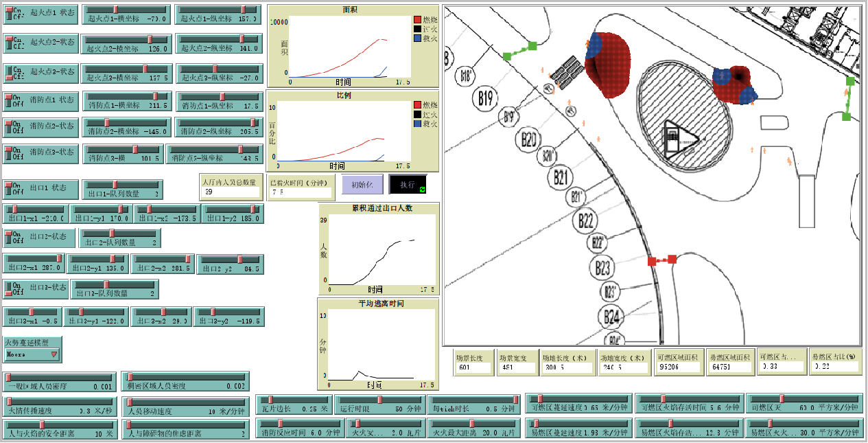Viewport: 868px width, 443px height.
Task: Adjust the 起火点2-横坐标 slider
Action: tap(127, 44)
